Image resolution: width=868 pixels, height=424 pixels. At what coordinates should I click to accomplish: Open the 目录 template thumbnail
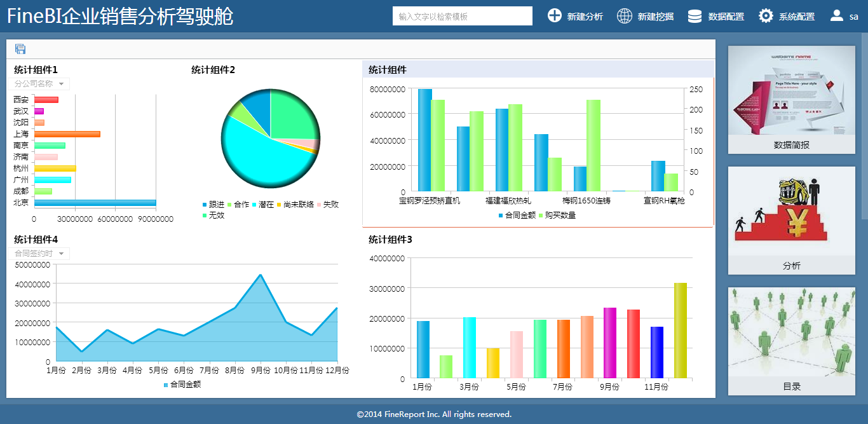pyautogui.click(x=791, y=332)
